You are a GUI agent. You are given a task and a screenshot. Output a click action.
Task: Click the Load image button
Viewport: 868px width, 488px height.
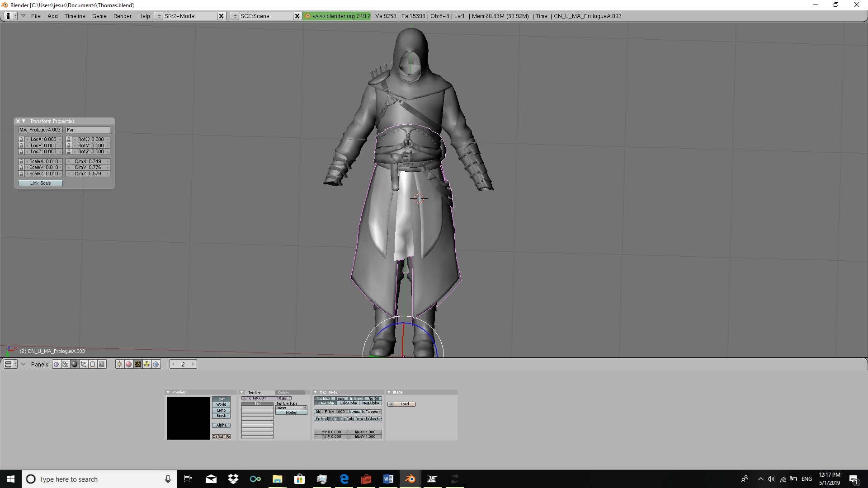(x=404, y=404)
